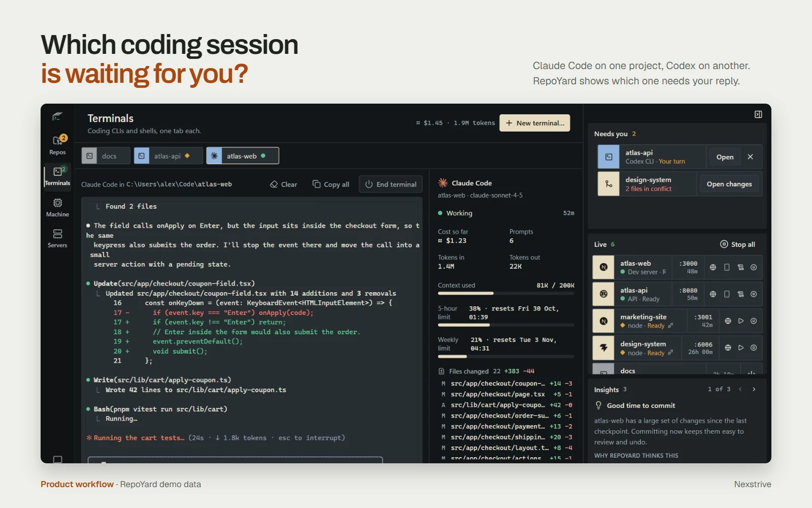The height and width of the screenshot is (508, 812).
Task: Click the 'Bash(pnpm vitest run src/lib/cart)' line
Action: [160, 409]
